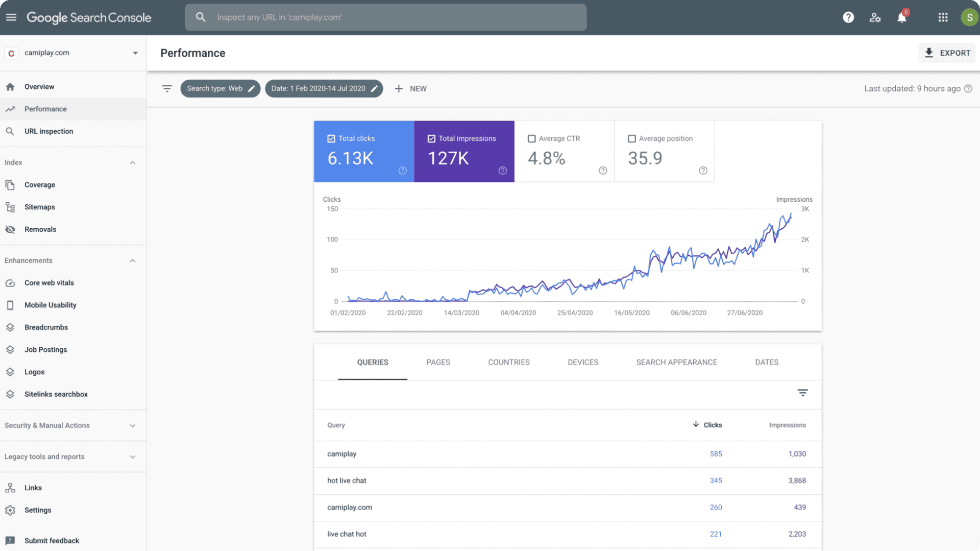Edit the Date range filter pencil
Image resolution: width=980 pixels, height=551 pixels.
coord(375,88)
